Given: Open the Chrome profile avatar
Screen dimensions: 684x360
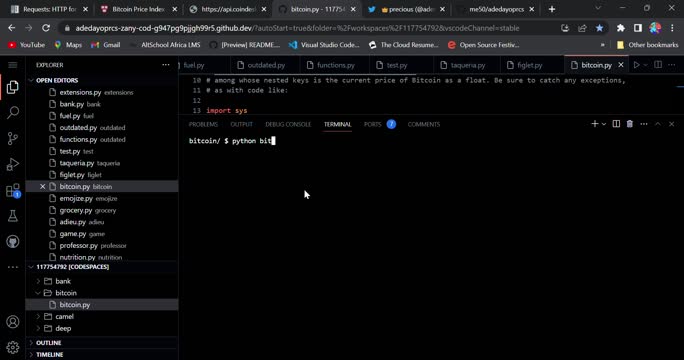Looking at the screenshot, I should [x=655, y=28].
